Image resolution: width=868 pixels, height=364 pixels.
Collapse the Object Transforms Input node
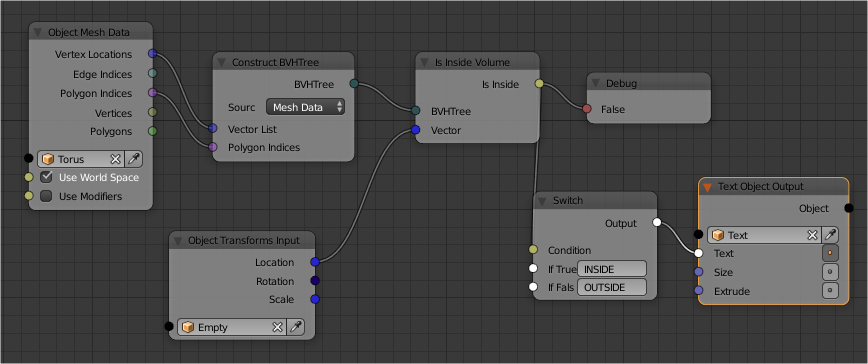(x=178, y=241)
